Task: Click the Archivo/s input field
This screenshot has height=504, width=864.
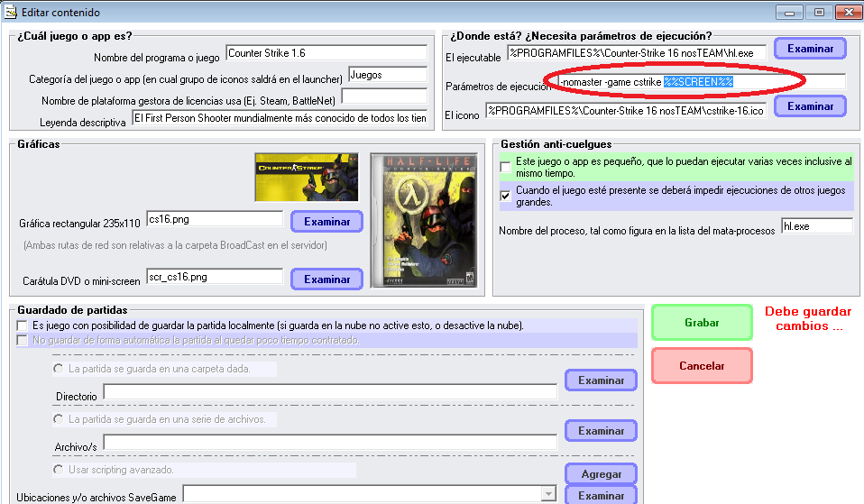Action: coord(330,442)
